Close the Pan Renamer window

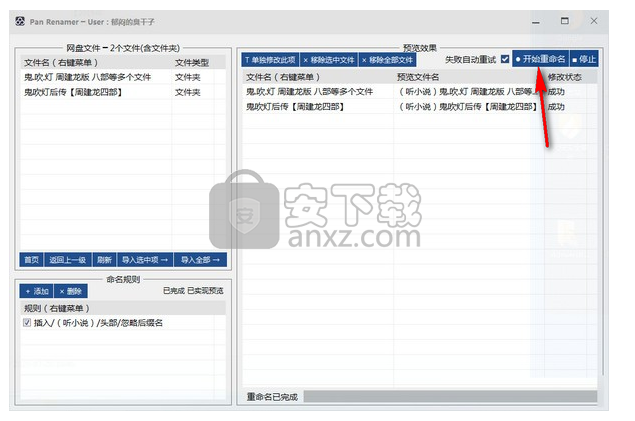point(594,21)
